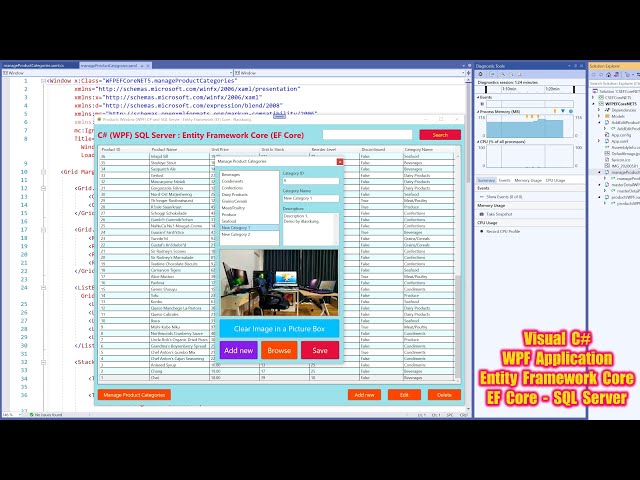Open the editor zoom percentage dropdown
The width and height of the screenshot is (640, 480).
coord(19,415)
